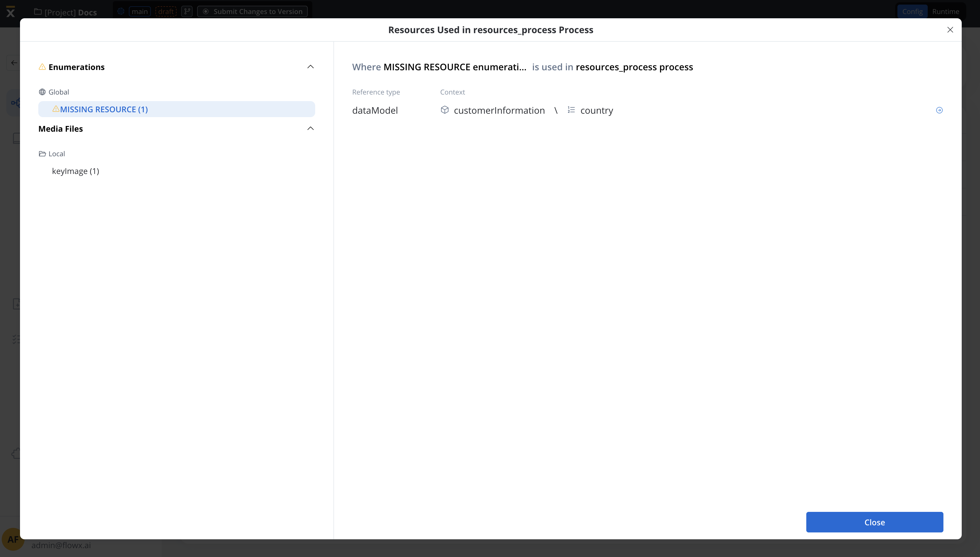Viewport: 980px width, 557px height.
Task: Click the Local group label
Action: click(x=57, y=154)
